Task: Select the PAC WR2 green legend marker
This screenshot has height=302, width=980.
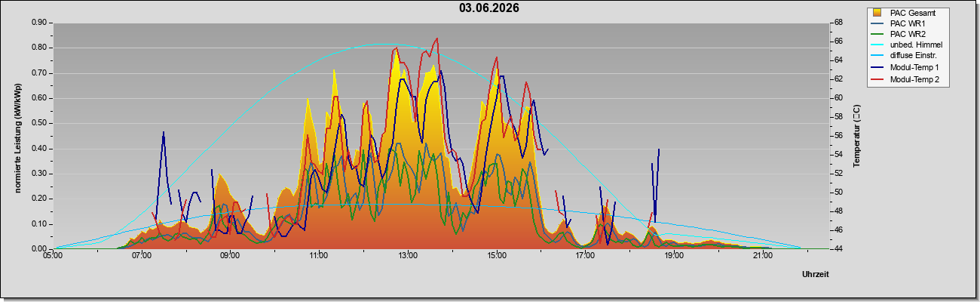Action: (x=877, y=35)
